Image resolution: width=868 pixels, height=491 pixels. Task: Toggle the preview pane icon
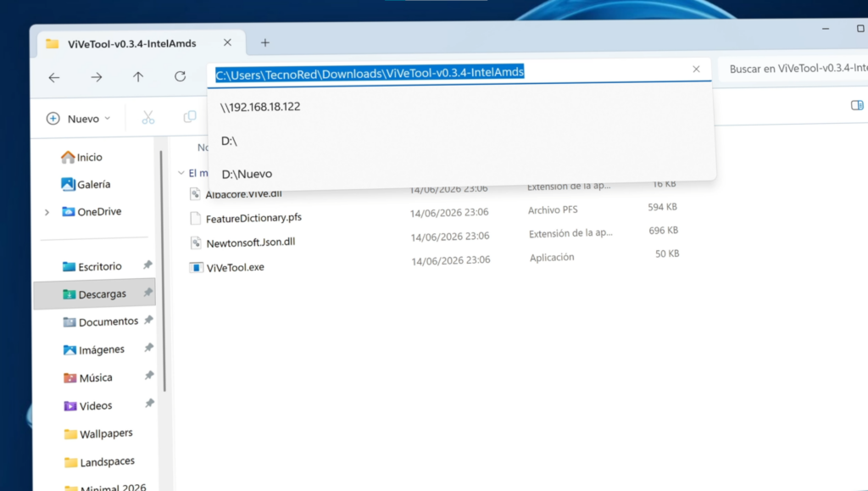[857, 105]
